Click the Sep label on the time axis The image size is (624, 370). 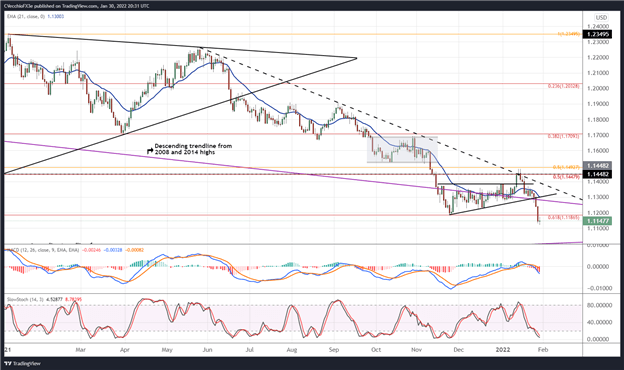click(334, 350)
